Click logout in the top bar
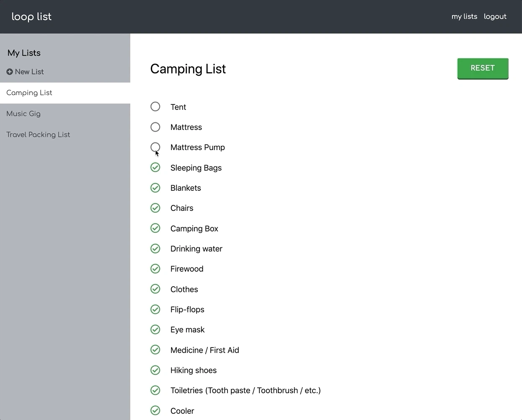 pyautogui.click(x=495, y=16)
